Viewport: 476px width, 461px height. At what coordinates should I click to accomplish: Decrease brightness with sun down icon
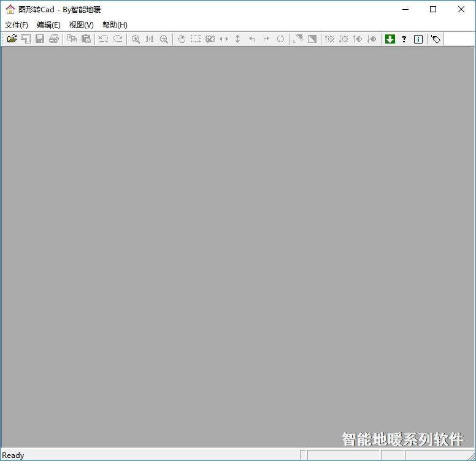coord(344,39)
